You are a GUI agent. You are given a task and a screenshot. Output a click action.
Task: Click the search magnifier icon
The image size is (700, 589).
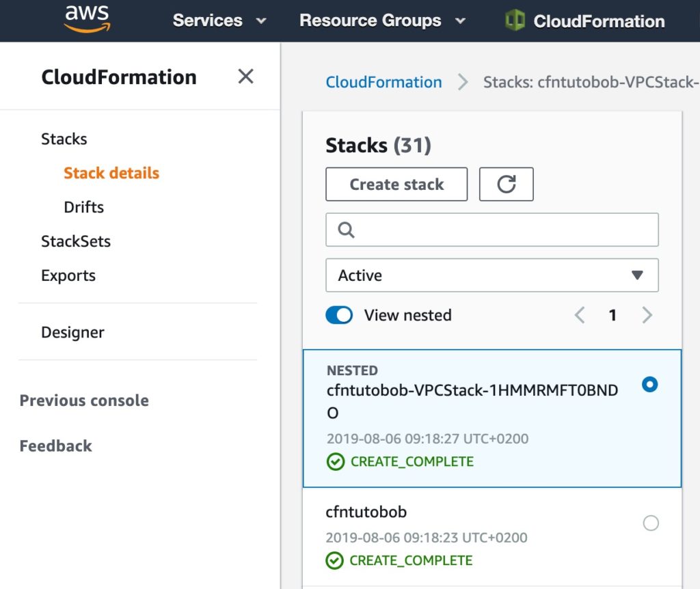tap(346, 230)
